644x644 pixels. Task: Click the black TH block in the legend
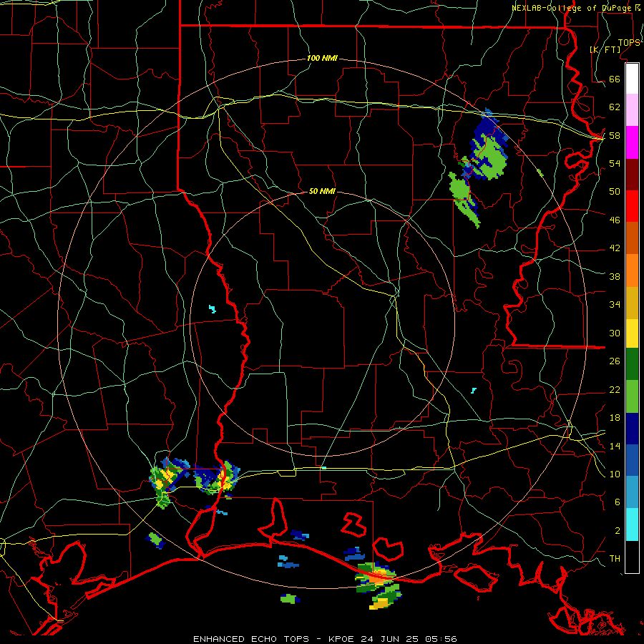tap(632, 557)
